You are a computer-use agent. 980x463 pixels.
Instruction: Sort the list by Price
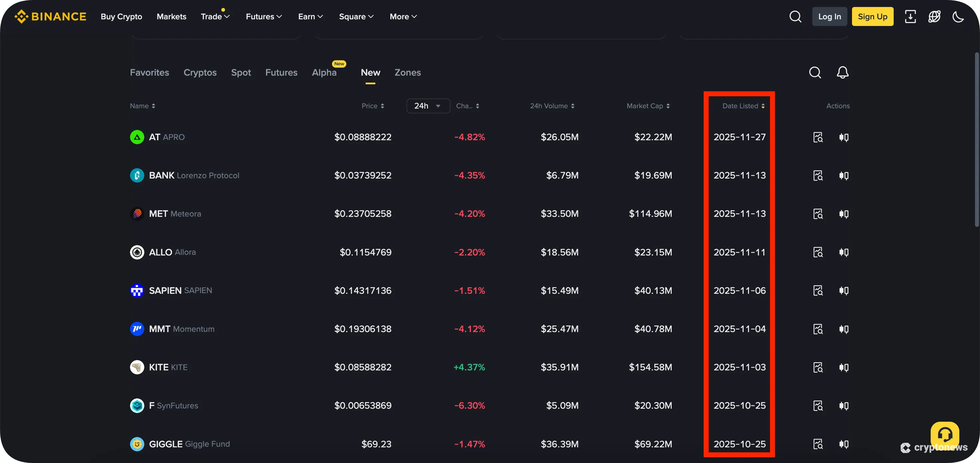pyautogui.click(x=373, y=106)
